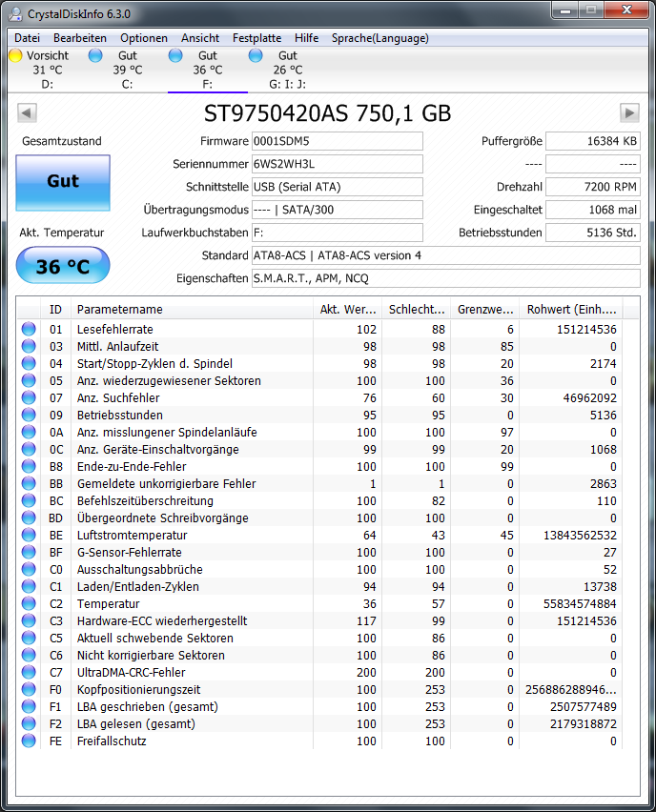
Task: Open the Datei menu
Action: [27, 38]
